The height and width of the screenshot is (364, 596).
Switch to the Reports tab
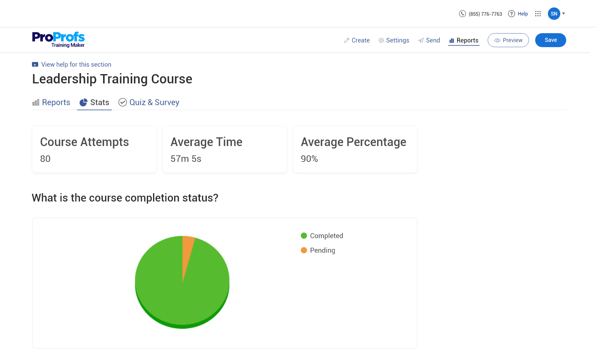[x=51, y=102]
